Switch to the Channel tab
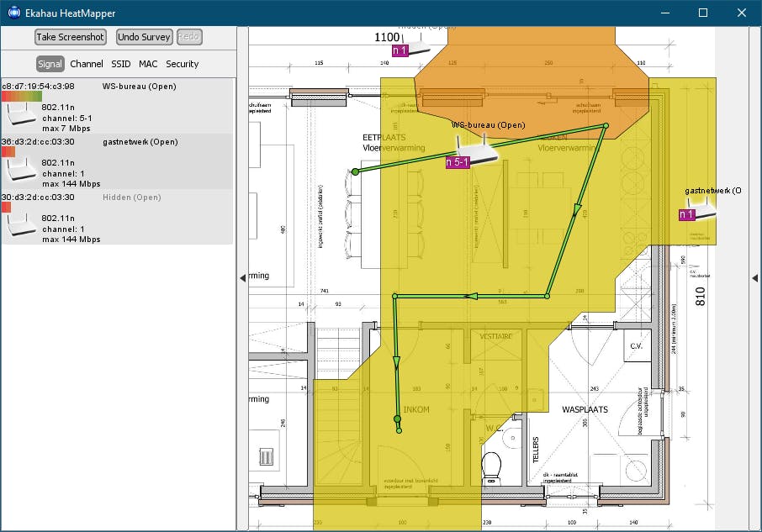Image resolution: width=762 pixels, height=532 pixels. (87, 64)
